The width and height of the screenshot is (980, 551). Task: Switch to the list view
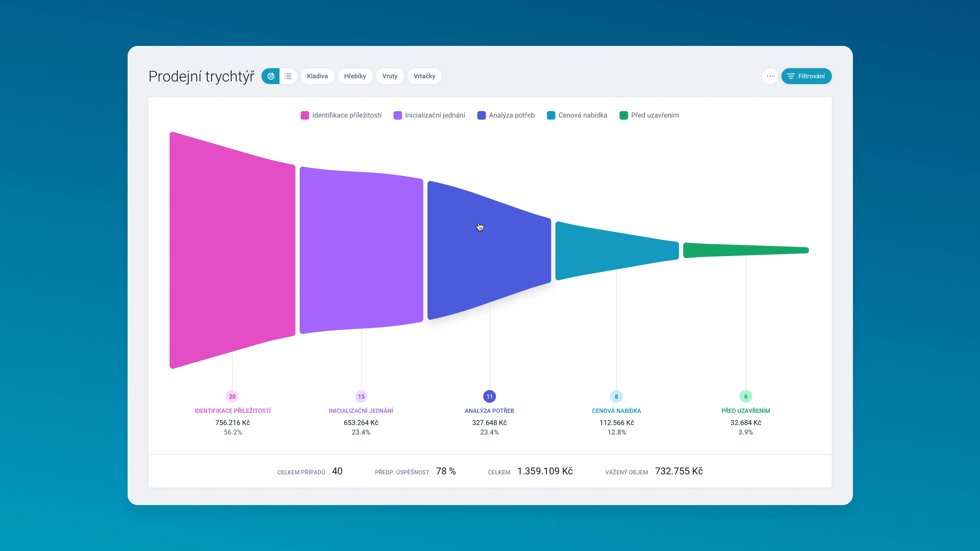288,76
